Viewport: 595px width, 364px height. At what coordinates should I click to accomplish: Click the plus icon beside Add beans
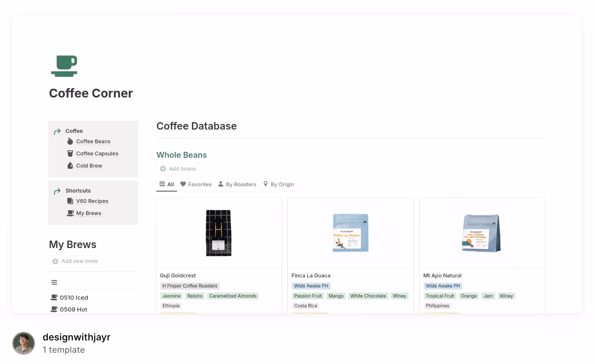click(x=163, y=169)
